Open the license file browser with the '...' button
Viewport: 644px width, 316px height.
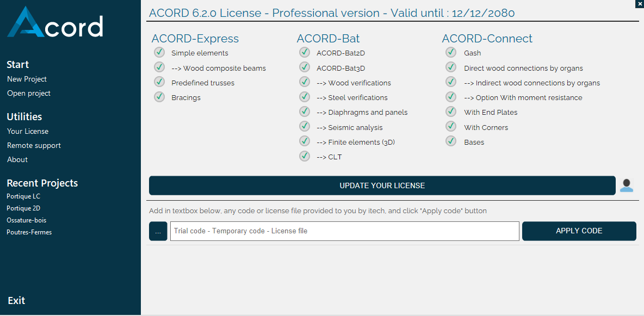(x=158, y=231)
